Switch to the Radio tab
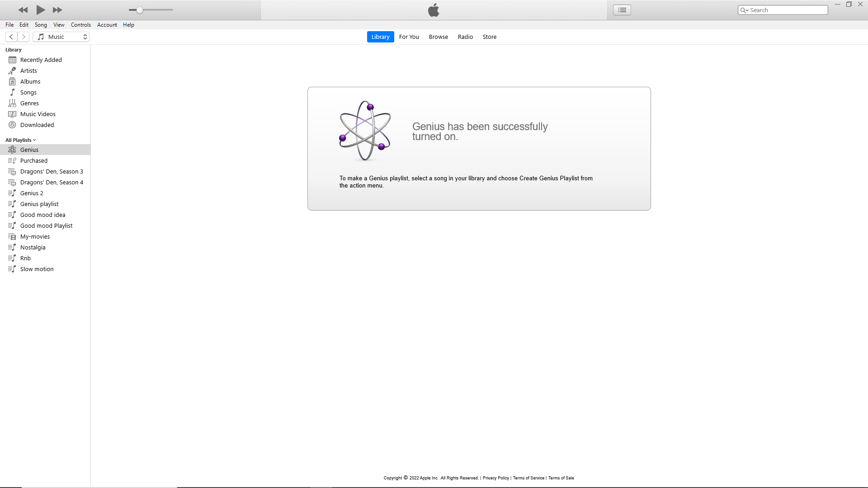 point(465,37)
